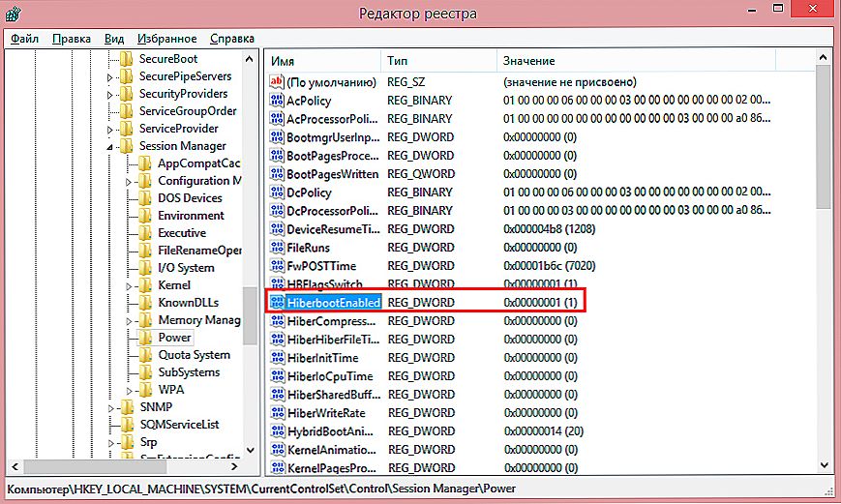Click the KnownDLLs folder icon
This screenshot has height=504, width=841.
click(x=145, y=303)
